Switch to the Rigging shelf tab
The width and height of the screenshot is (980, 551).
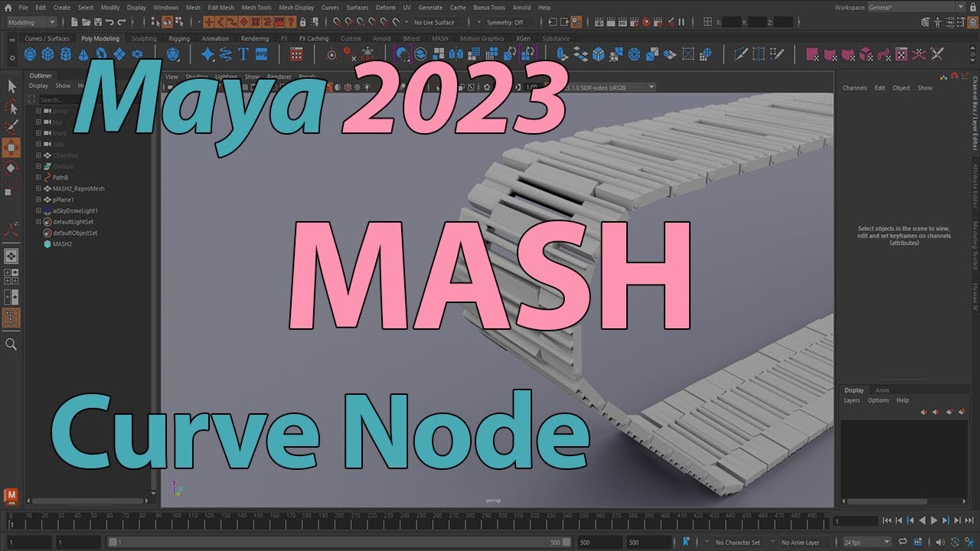179,38
